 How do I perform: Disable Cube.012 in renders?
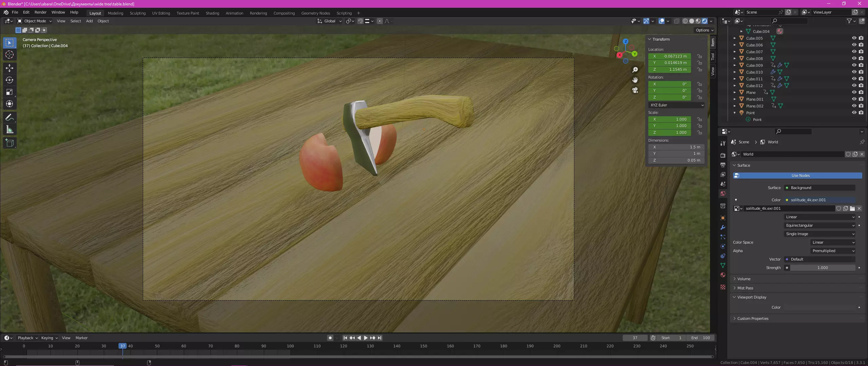pos(861,86)
